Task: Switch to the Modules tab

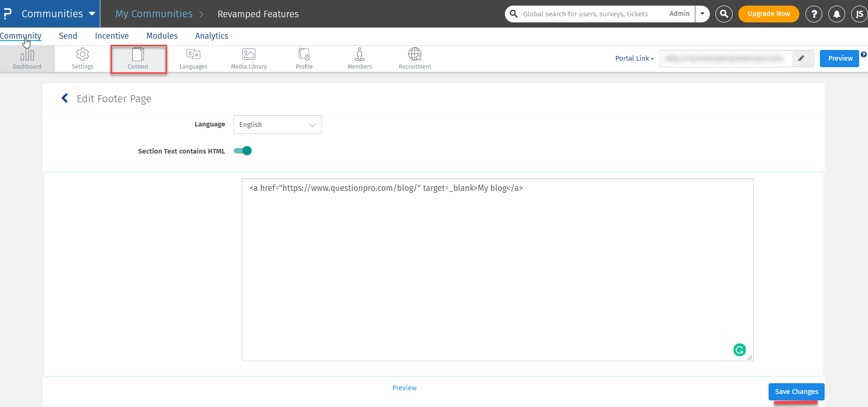Action: click(x=162, y=36)
